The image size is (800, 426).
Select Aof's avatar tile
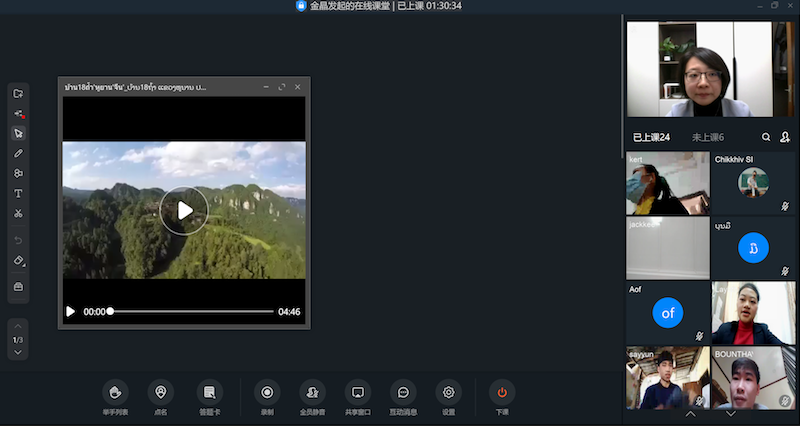tap(668, 313)
